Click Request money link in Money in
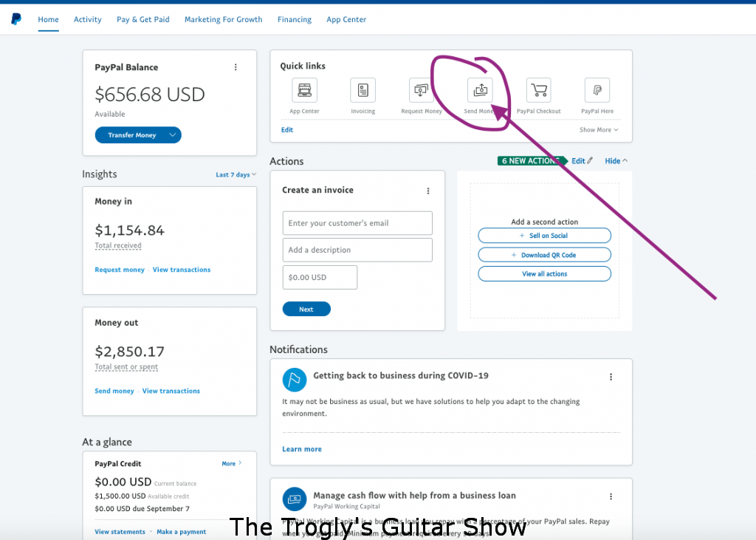This screenshot has width=756, height=540. (120, 270)
